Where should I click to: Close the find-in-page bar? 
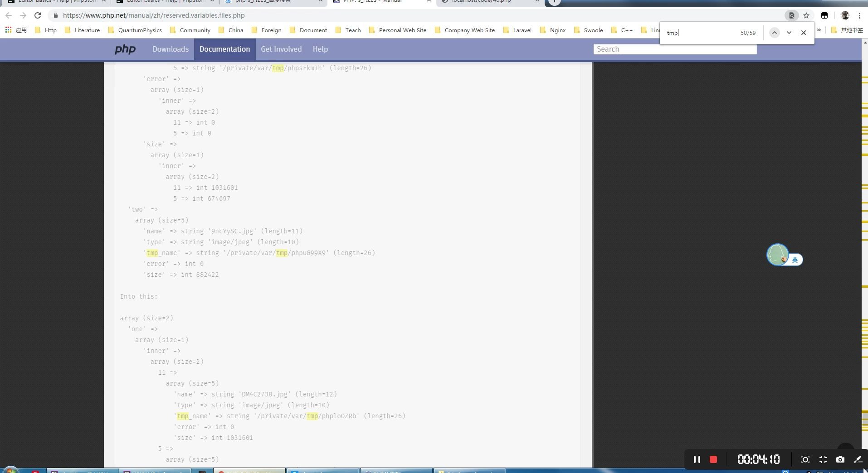pos(804,33)
